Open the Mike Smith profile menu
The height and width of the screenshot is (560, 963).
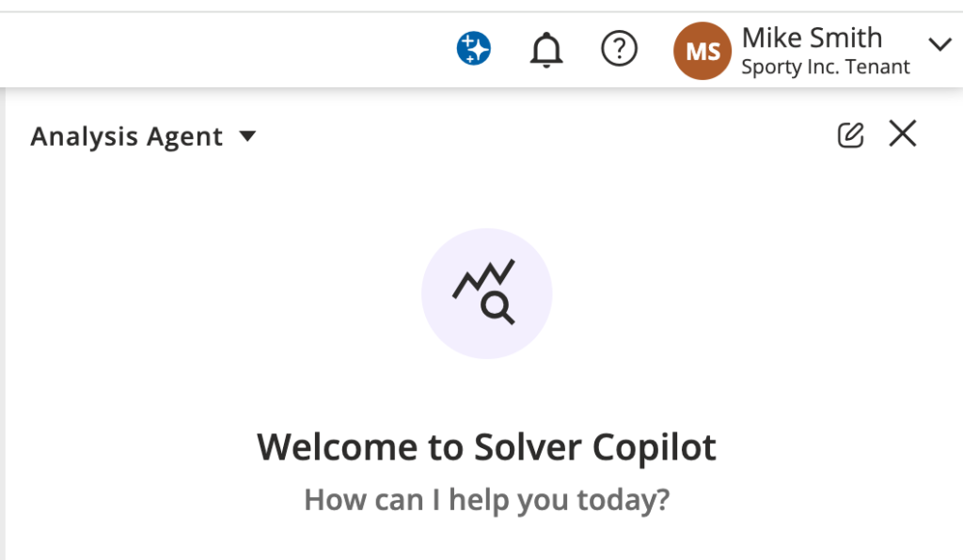[x=812, y=39]
